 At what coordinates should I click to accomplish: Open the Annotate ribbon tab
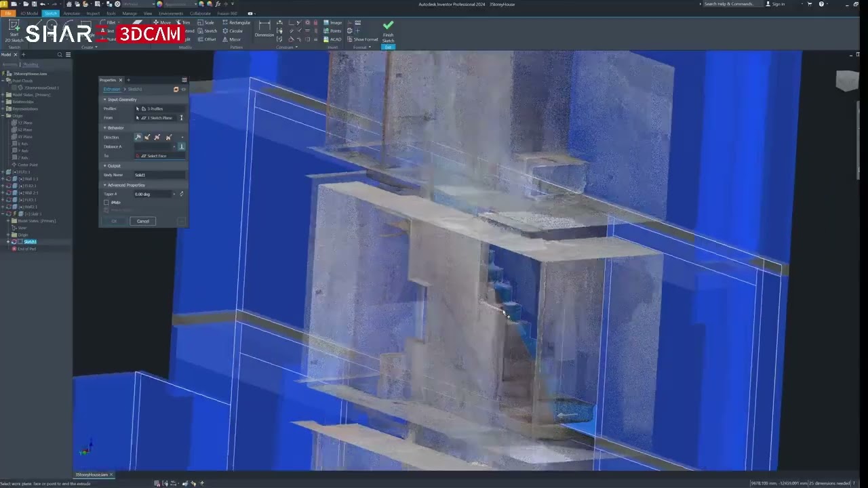click(71, 13)
